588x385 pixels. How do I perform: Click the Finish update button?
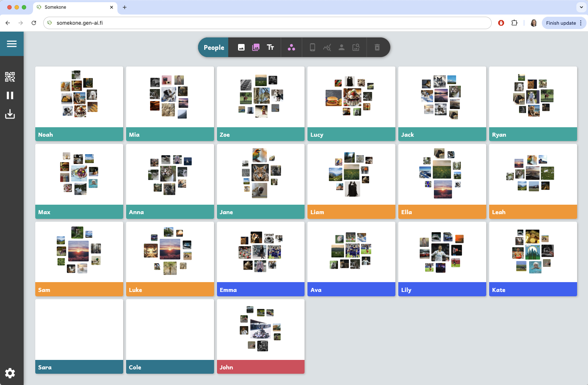coord(561,23)
